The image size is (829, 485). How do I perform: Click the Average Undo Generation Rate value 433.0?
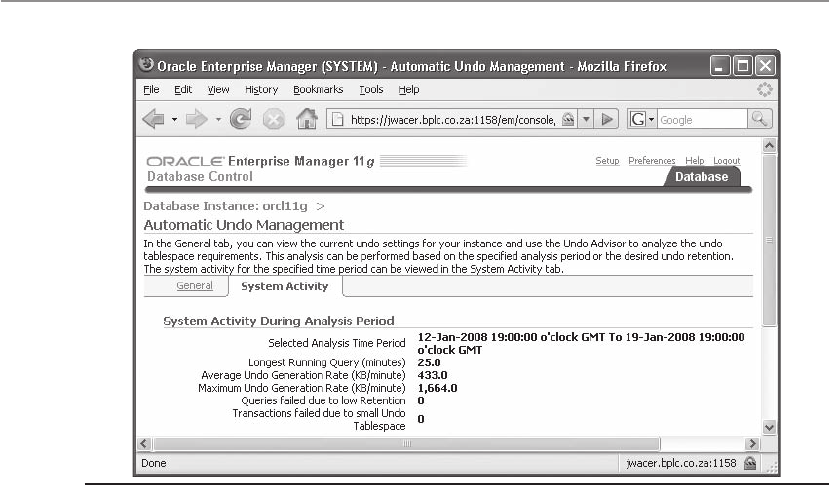432,376
